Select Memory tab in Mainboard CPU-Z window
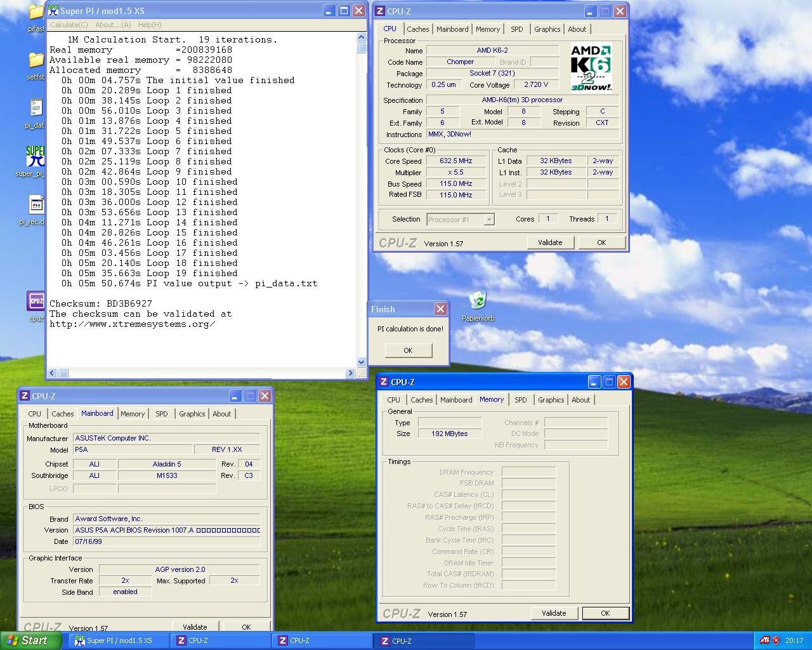The height and width of the screenshot is (650, 812). click(x=133, y=414)
